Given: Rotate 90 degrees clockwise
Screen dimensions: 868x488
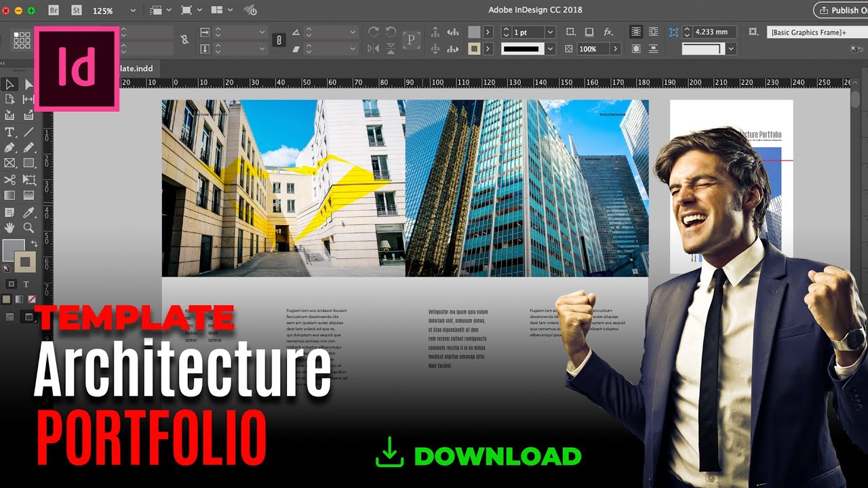Looking at the screenshot, I should [x=373, y=32].
